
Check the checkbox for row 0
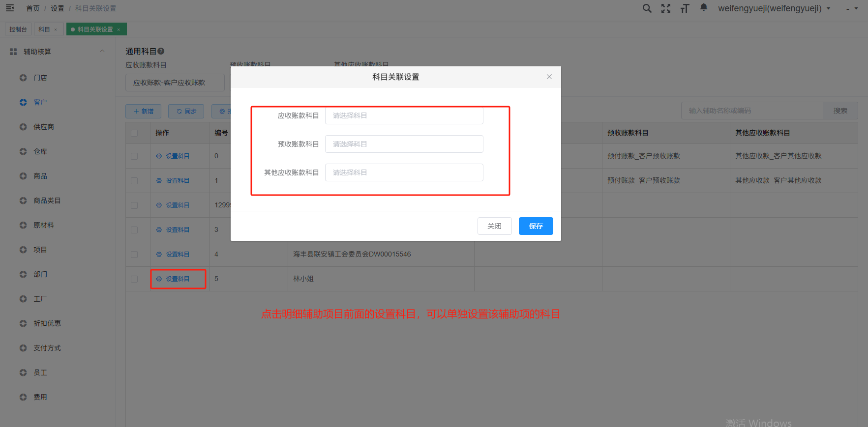coord(134,156)
